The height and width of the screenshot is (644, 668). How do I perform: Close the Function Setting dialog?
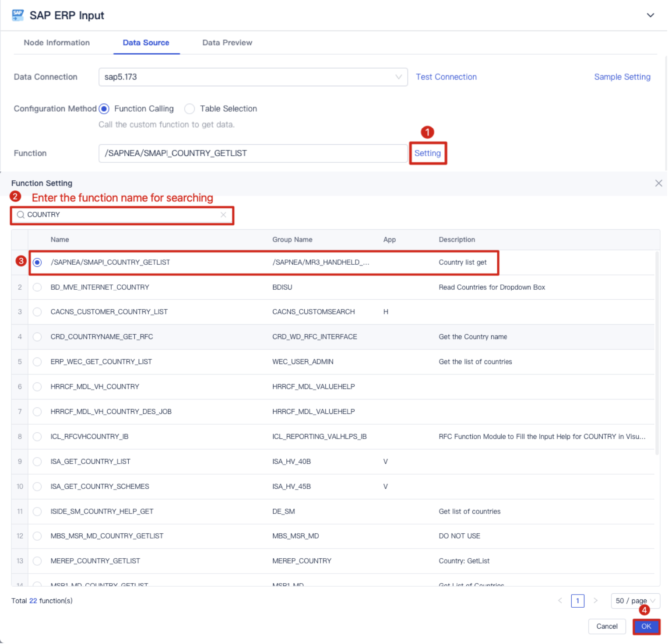659,184
